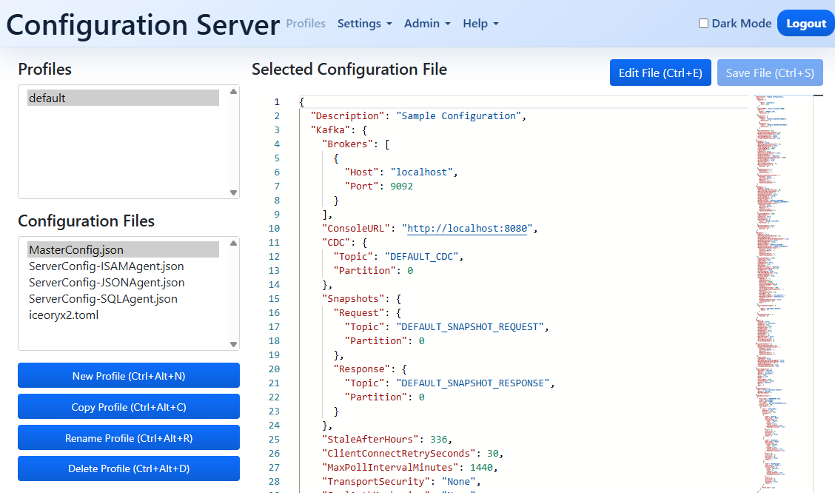The height and width of the screenshot is (504, 835).
Task: Click Profiles list scroll up arrow
Action: pos(233,92)
